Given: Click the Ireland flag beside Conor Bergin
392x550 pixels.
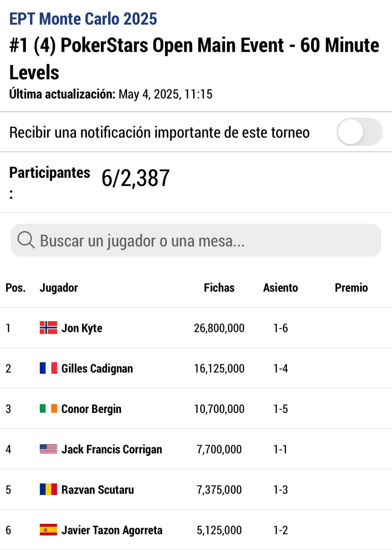Looking at the screenshot, I should pyautogui.click(x=48, y=408).
